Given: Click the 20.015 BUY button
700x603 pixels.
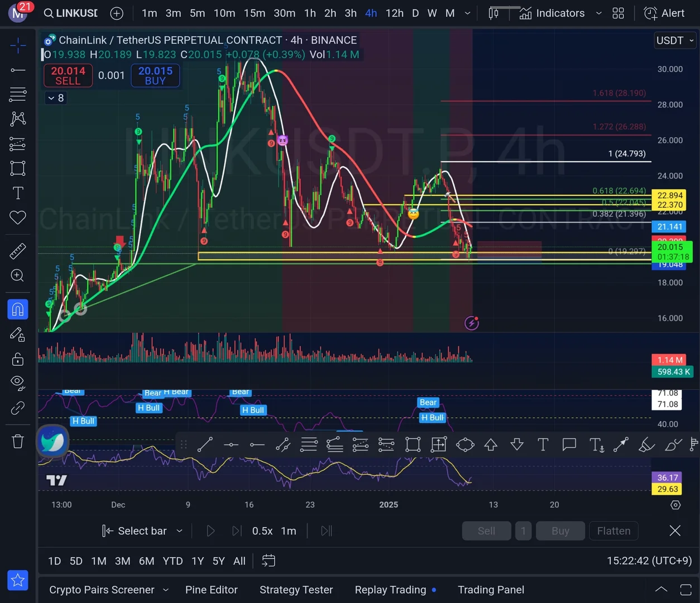Looking at the screenshot, I should coord(155,75).
